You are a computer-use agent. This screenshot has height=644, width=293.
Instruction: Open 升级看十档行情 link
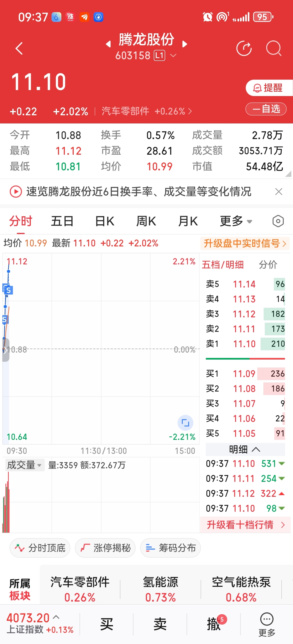click(x=245, y=525)
